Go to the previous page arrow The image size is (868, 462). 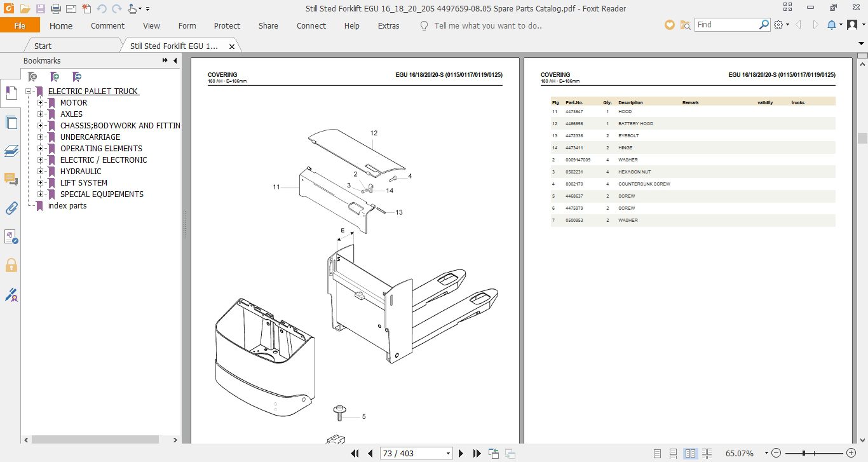coord(370,454)
